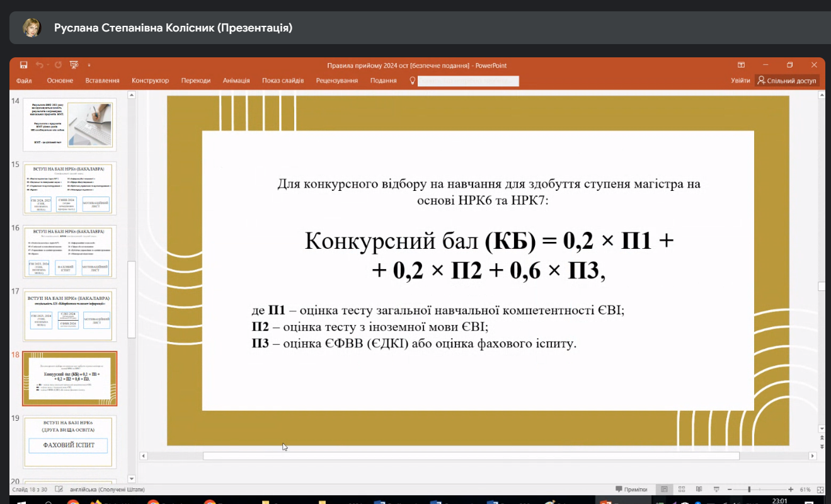The width and height of the screenshot is (831, 504).
Task: Open the Файл menu
Action: (24, 81)
